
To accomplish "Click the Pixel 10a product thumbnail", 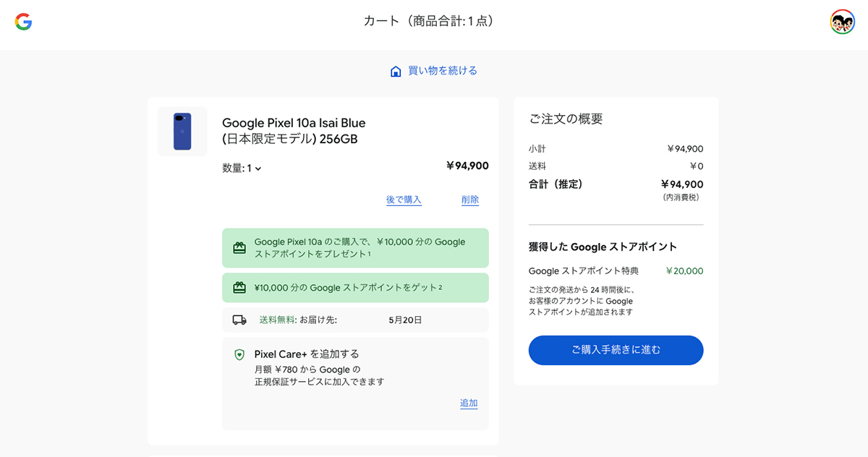I will click(182, 132).
